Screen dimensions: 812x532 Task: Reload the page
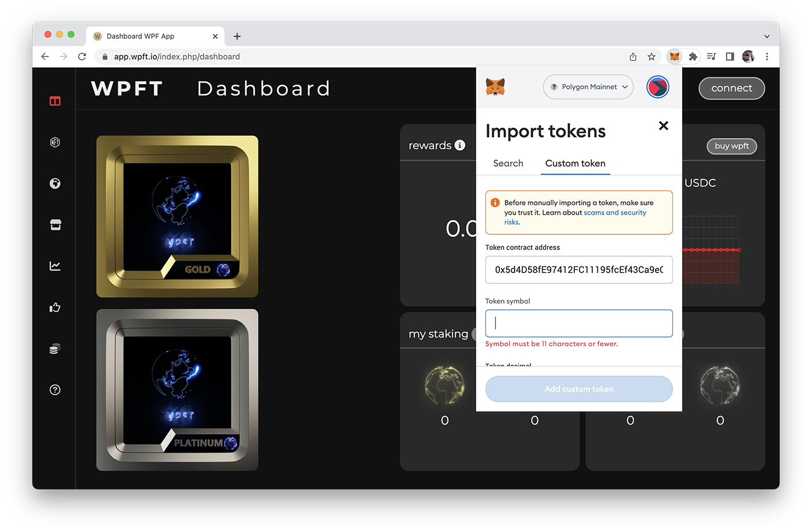82,57
